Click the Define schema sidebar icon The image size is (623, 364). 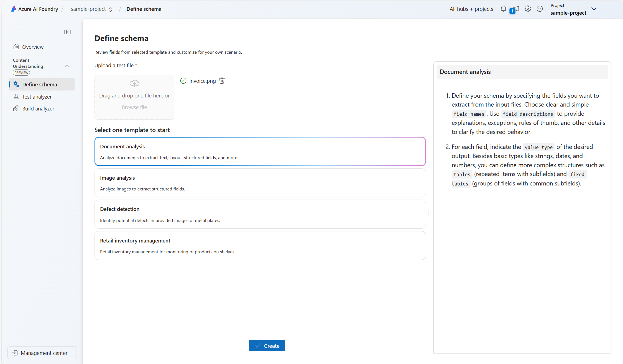point(16,84)
